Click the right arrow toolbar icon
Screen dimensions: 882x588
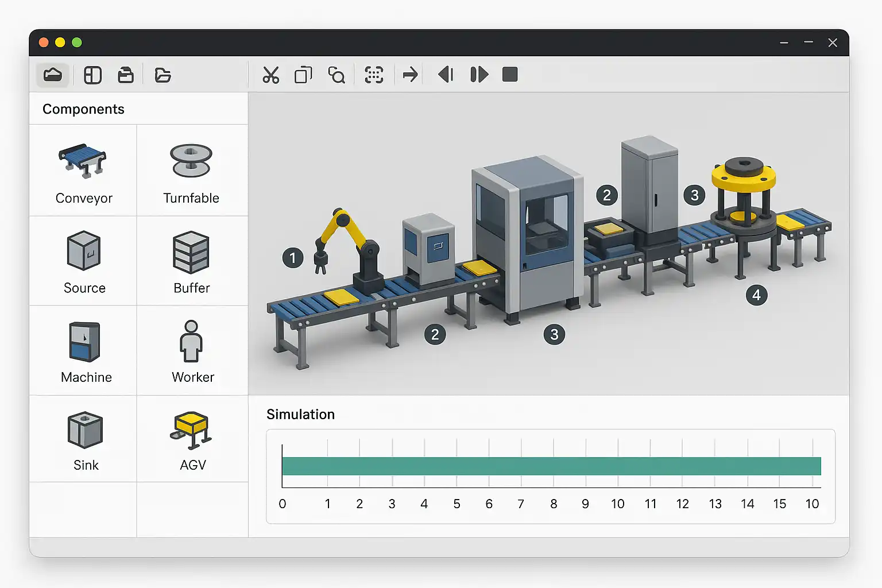(x=410, y=75)
